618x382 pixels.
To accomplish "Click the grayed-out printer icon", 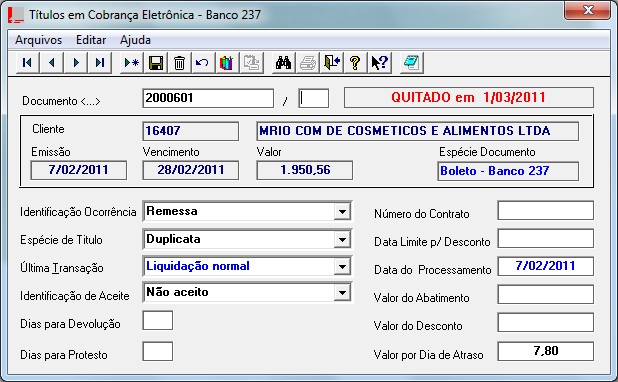I will pos(307,63).
